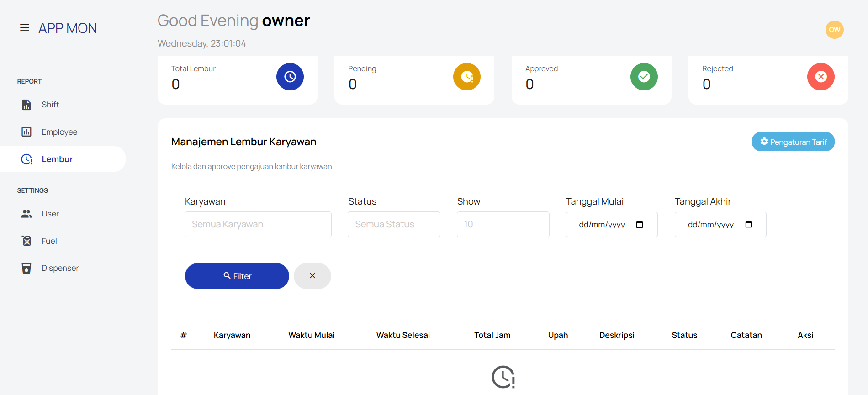868x395 pixels.
Task: Expand the Status filter dropdown
Action: click(394, 224)
